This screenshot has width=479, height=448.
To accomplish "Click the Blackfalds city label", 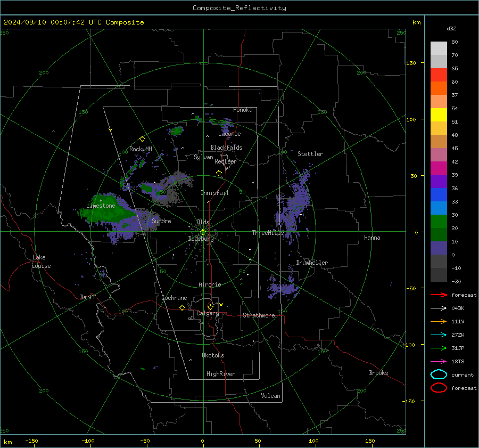I will (x=226, y=148).
